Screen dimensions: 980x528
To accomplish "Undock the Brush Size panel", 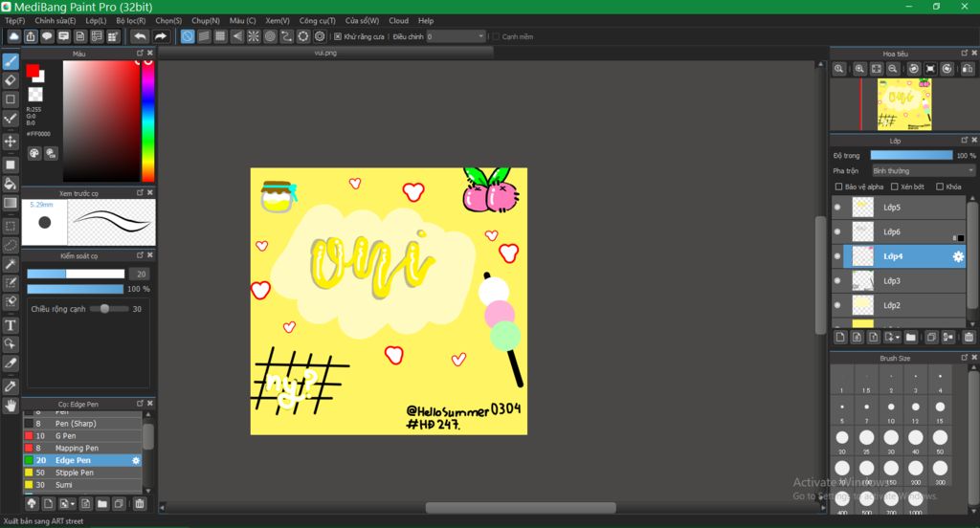I will tap(965, 358).
